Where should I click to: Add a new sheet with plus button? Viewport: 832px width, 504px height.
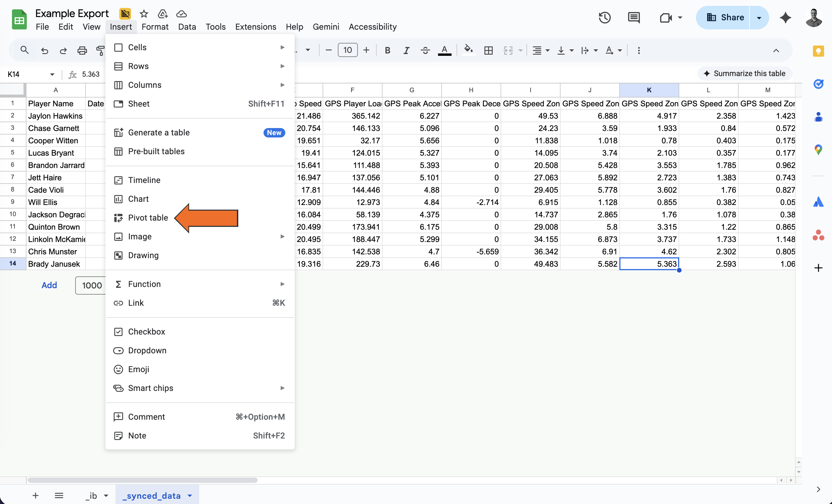click(36, 495)
